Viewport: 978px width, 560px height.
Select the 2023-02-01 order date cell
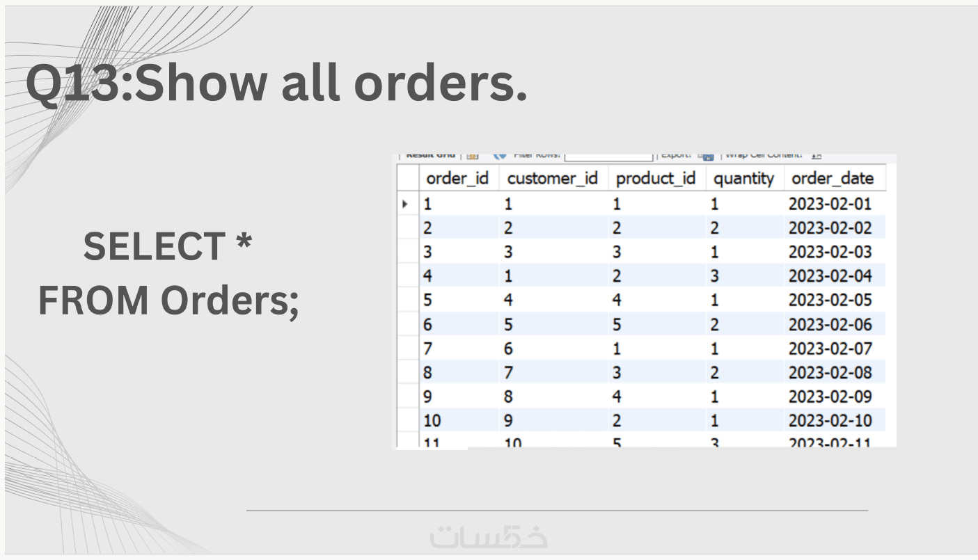(x=830, y=205)
